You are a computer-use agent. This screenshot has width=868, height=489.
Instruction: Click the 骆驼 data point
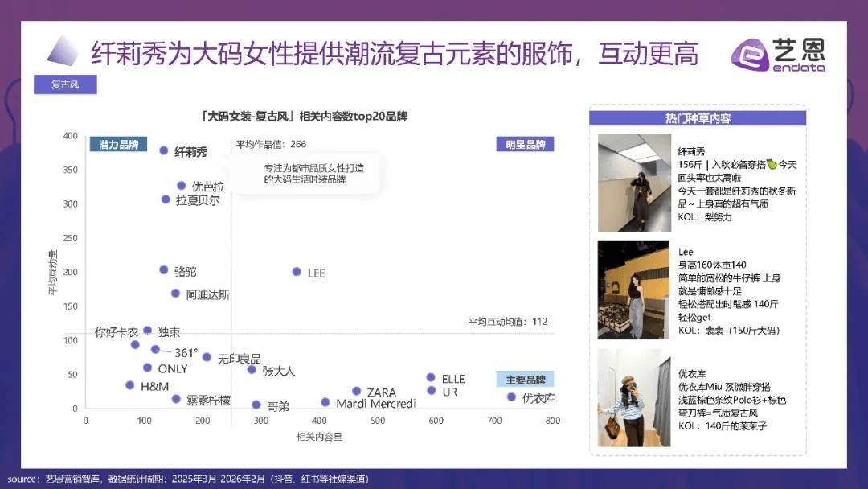coord(164,270)
